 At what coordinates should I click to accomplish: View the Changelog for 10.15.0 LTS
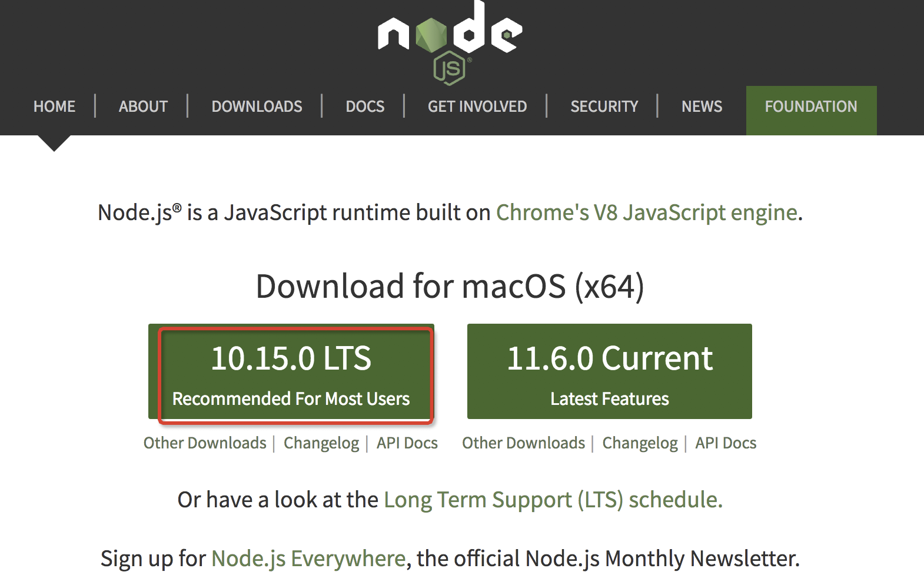point(321,443)
